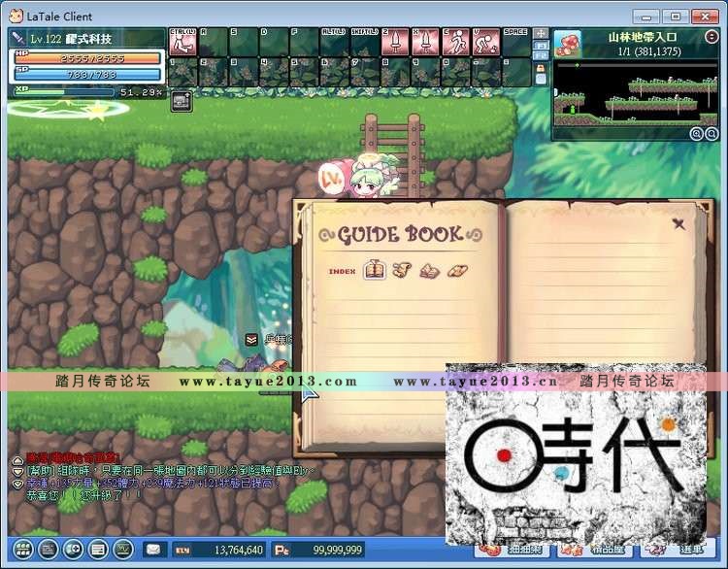This screenshot has width=728, height=569.
Task: Select the empty SPACE quick slot
Action: pyautogui.click(x=516, y=42)
